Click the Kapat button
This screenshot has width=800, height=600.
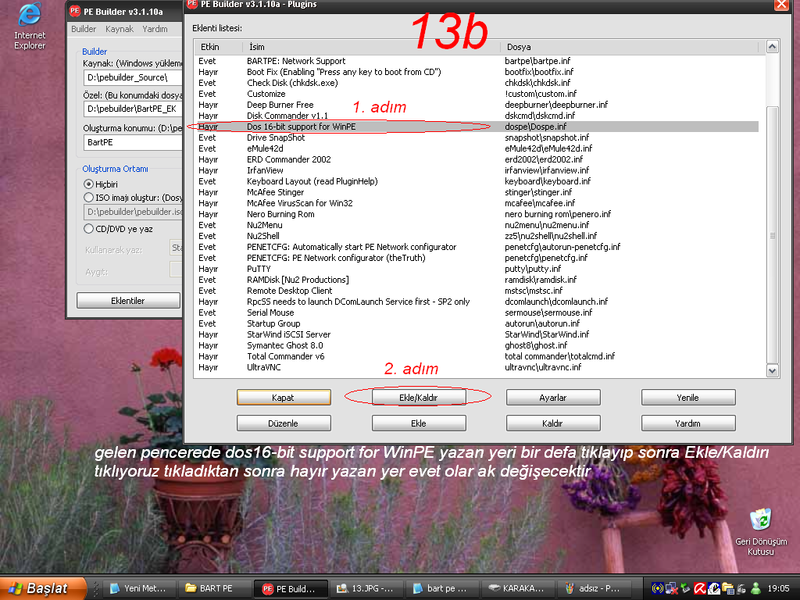tap(283, 397)
